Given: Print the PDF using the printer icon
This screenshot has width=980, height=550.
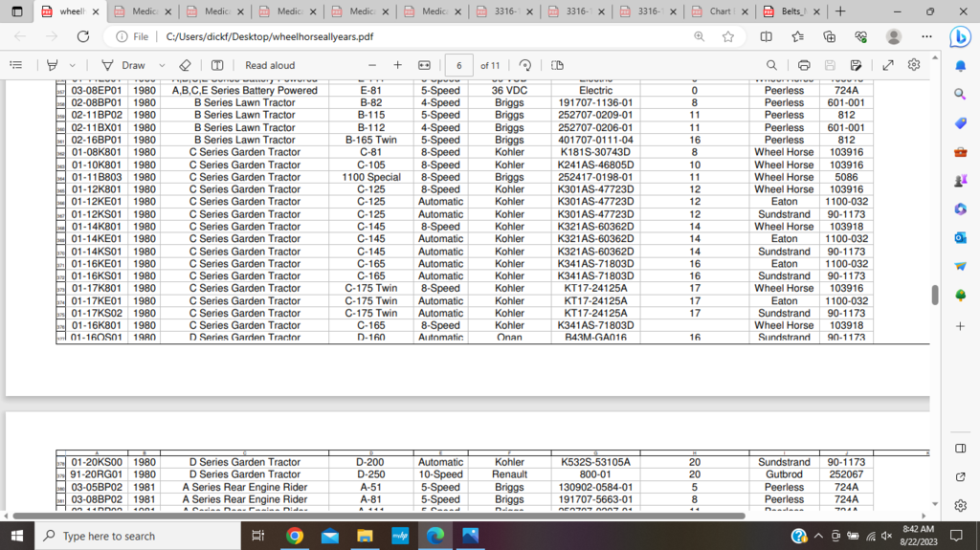Looking at the screenshot, I should 804,65.
